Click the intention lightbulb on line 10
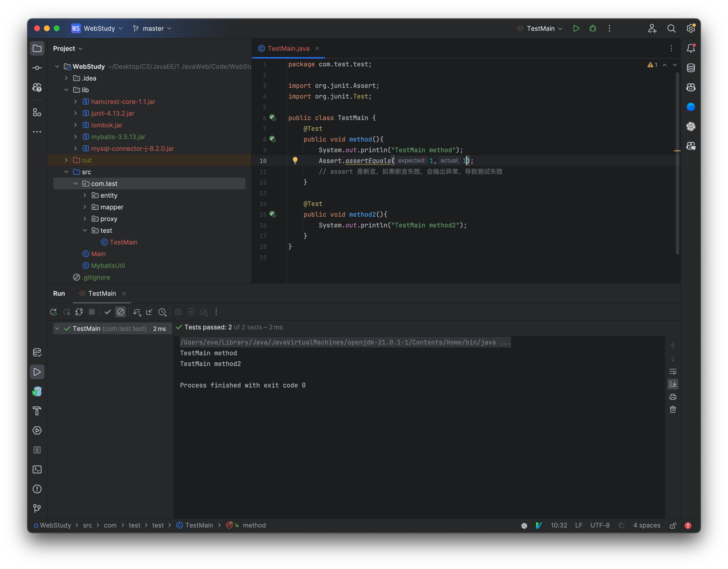The width and height of the screenshot is (728, 569). coord(295,160)
